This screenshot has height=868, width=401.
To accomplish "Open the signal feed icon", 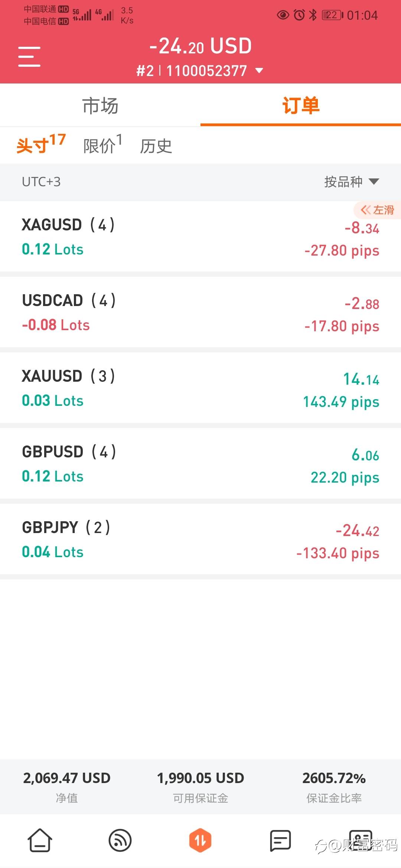I will point(120,840).
